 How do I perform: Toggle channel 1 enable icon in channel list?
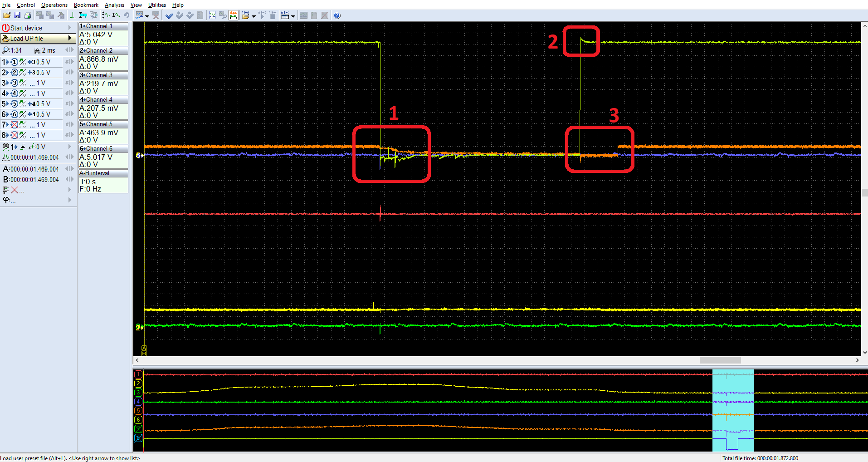pos(15,62)
